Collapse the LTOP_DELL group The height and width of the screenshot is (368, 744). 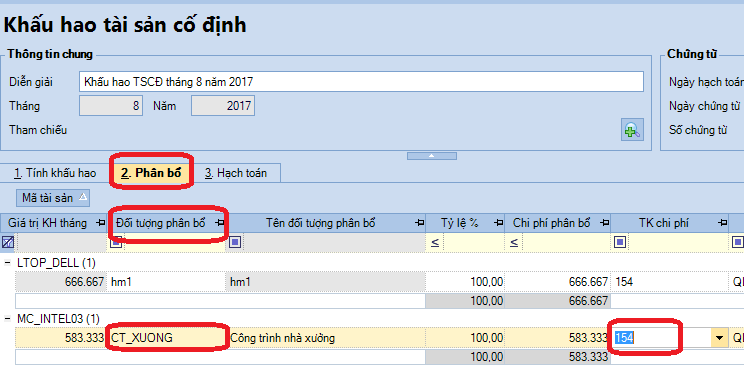click(7, 262)
